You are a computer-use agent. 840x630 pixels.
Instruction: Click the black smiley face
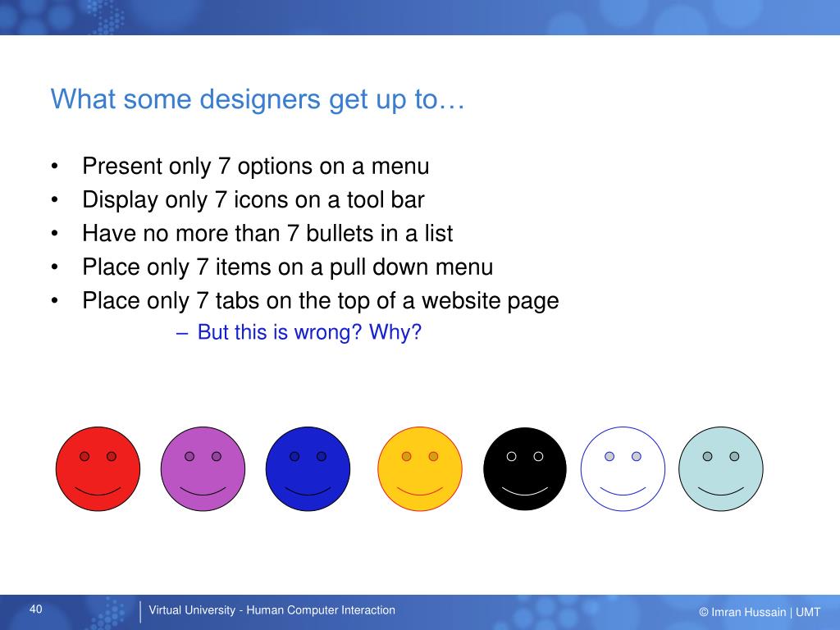525,468
